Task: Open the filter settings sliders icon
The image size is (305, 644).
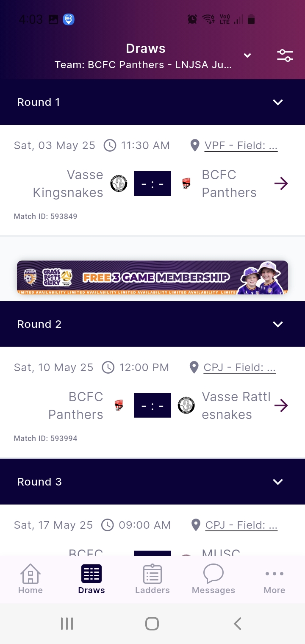Action: [285, 56]
